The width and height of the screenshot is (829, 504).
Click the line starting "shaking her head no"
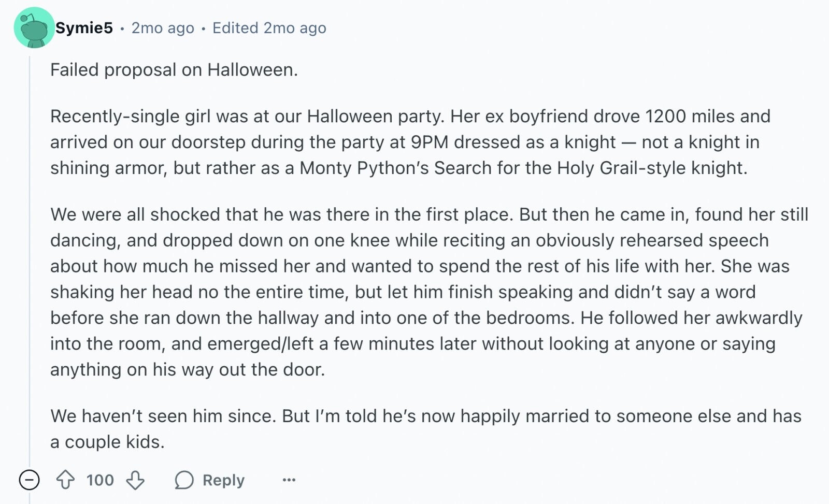(403, 292)
